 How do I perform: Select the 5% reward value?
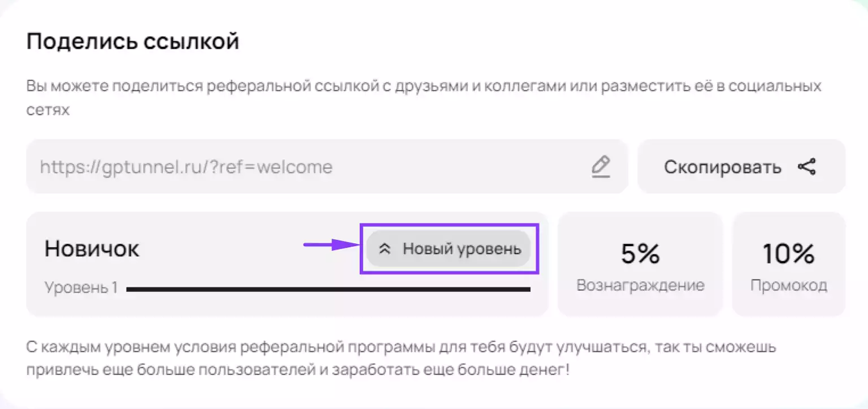pyautogui.click(x=640, y=254)
